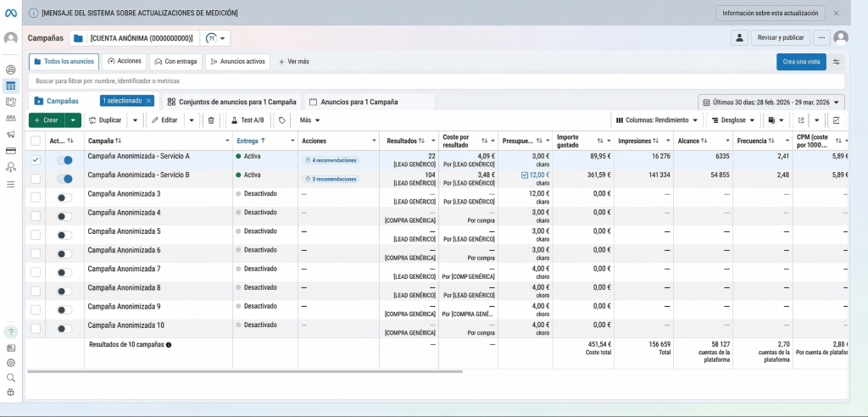The image size is (868, 417).
Task: Open the three-dots more options button
Action: coord(822,37)
